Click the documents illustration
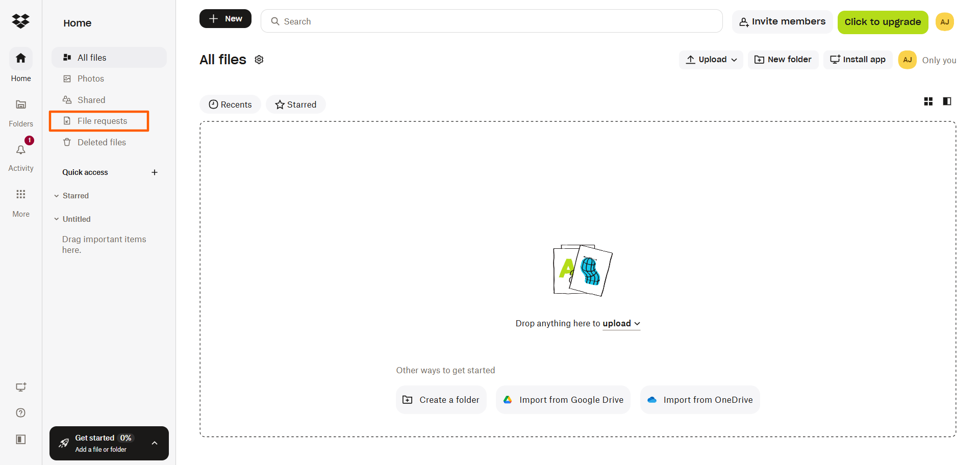 click(x=583, y=270)
